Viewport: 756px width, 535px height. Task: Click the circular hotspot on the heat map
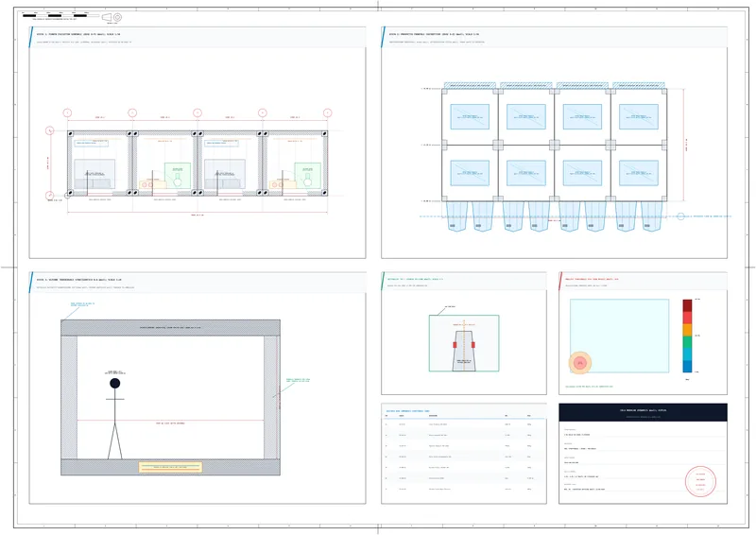(x=580, y=363)
